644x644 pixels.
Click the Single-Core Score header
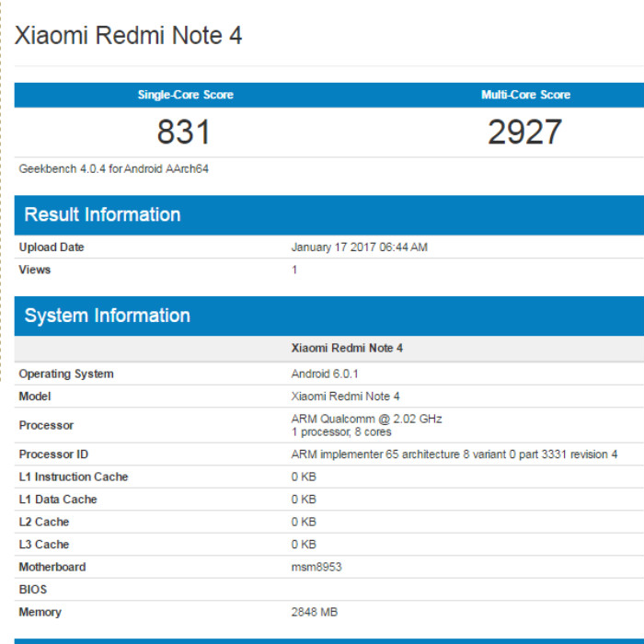[x=186, y=95]
